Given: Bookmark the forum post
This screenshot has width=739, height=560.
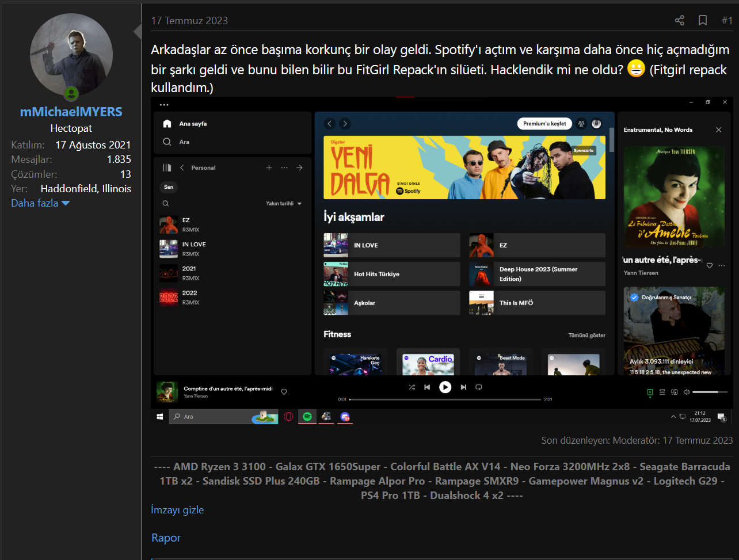Looking at the screenshot, I should pyautogui.click(x=703, y=21).
